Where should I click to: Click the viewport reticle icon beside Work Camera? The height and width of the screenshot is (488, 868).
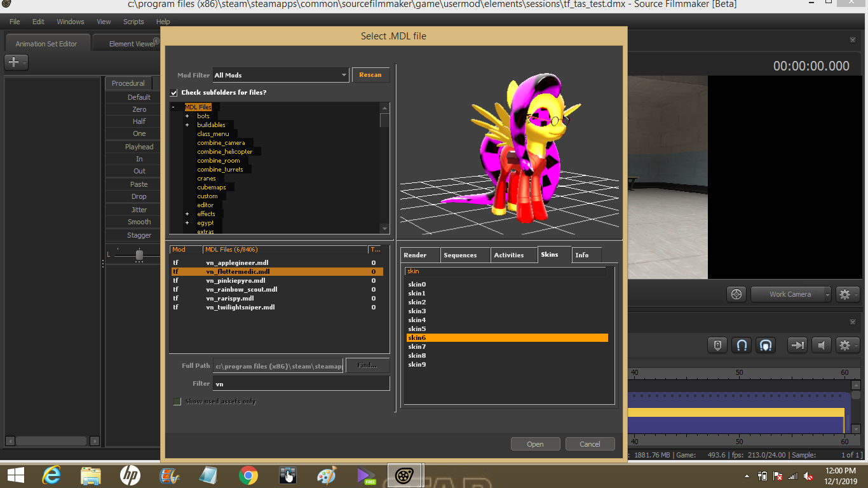(x=736, y=294)
